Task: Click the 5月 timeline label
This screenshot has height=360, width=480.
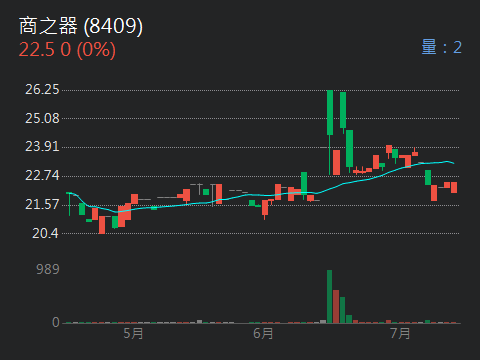Action: (133, 333)
